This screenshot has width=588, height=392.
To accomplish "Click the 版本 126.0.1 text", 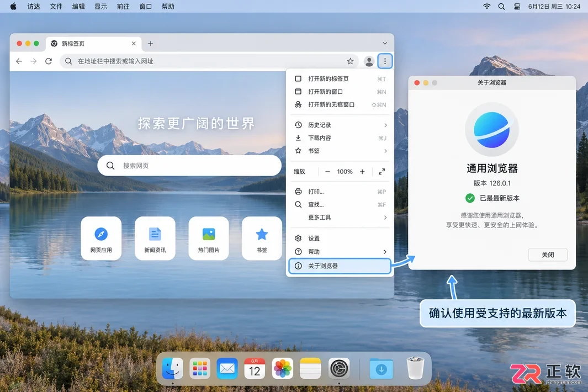I will click(x=491, y=183).
